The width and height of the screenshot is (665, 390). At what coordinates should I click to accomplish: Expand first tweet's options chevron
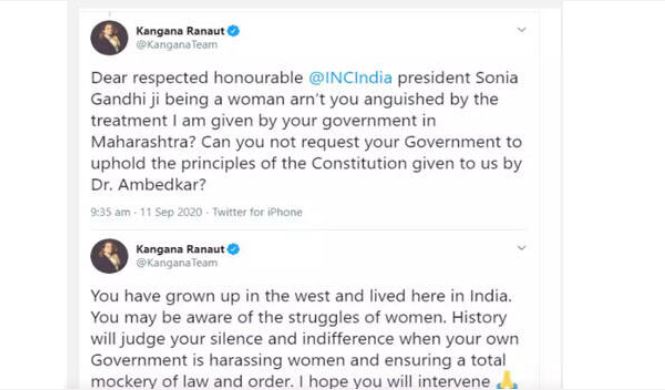point(522,30)
